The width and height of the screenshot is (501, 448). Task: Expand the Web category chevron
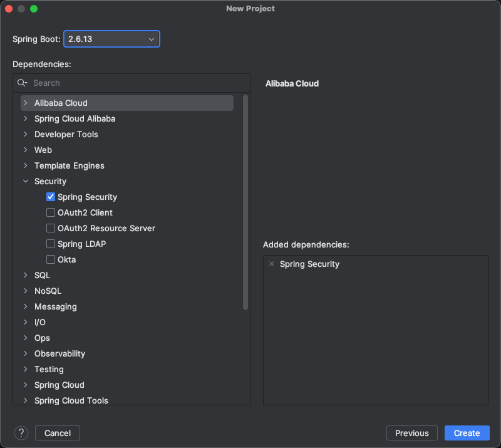click(26, 150)
